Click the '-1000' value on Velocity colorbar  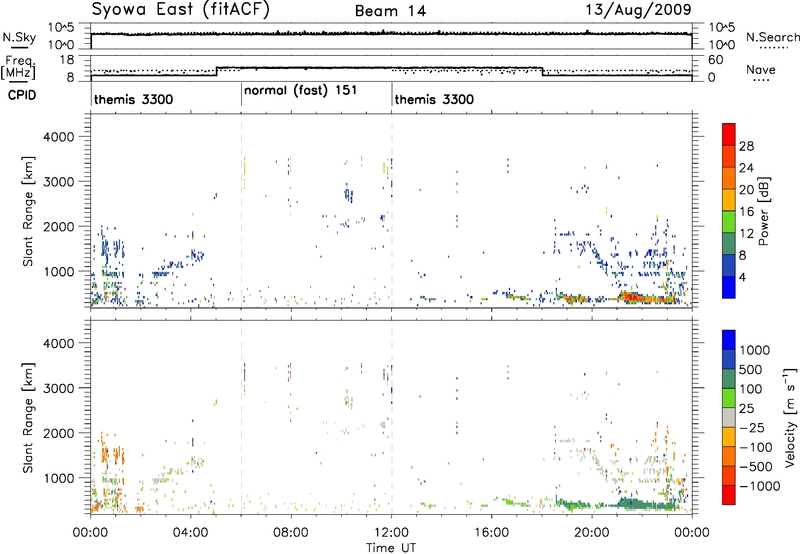(x=760, y=486)
